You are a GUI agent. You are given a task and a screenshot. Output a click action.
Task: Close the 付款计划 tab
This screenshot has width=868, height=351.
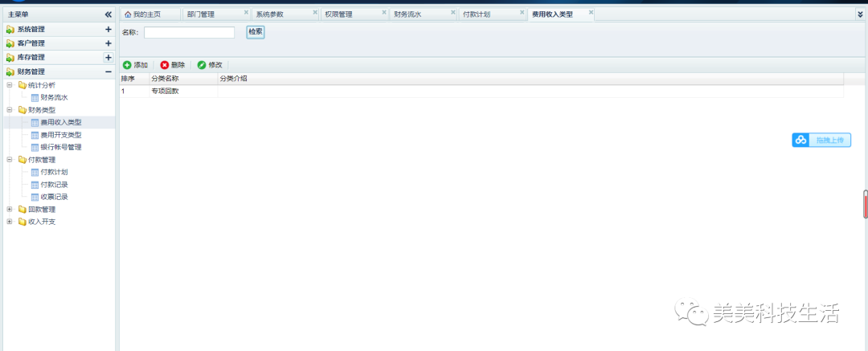522,12
